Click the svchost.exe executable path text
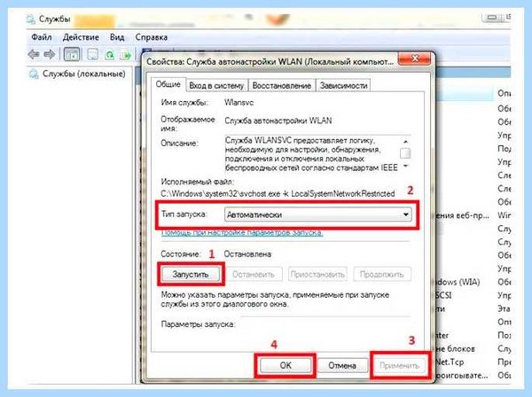This screenshot has width=532, height=397. 278,193
